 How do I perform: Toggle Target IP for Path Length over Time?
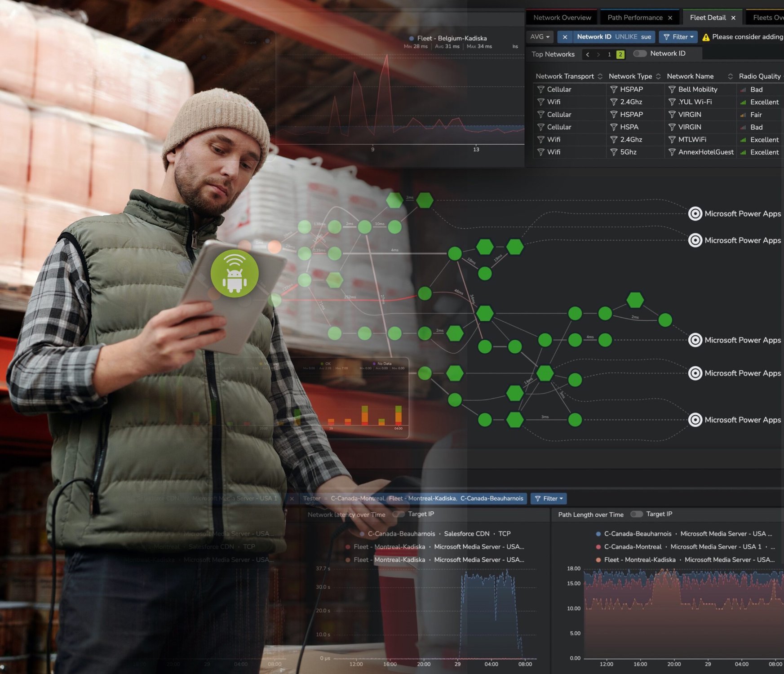(x=637, y=514)
